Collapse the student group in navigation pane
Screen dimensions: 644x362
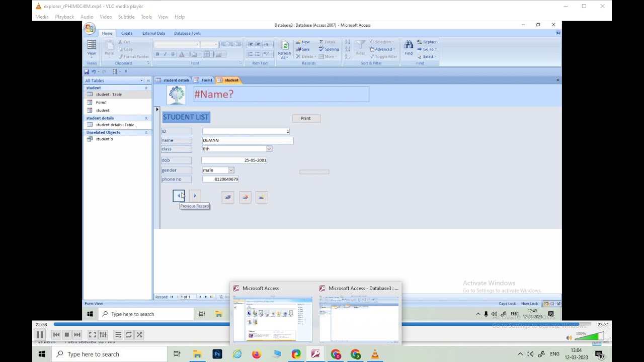pos(146,88)
